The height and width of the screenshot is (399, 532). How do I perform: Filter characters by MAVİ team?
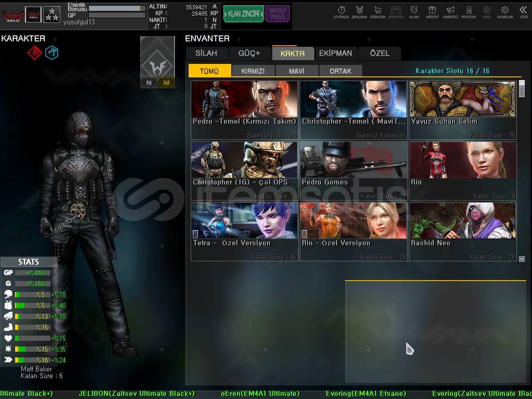297,71
